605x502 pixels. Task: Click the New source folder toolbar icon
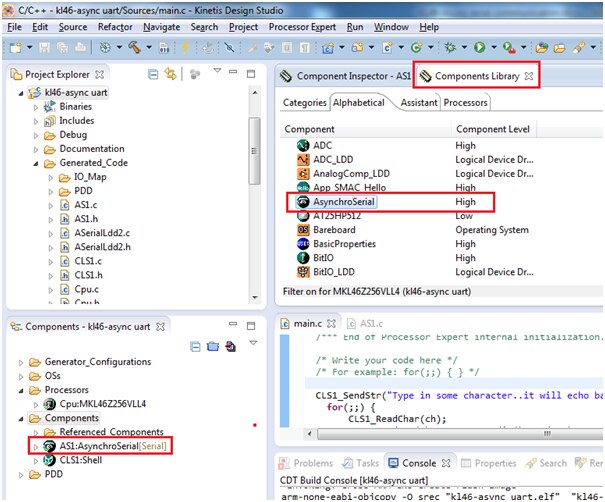pyautogui.click(x=357, y=47)
